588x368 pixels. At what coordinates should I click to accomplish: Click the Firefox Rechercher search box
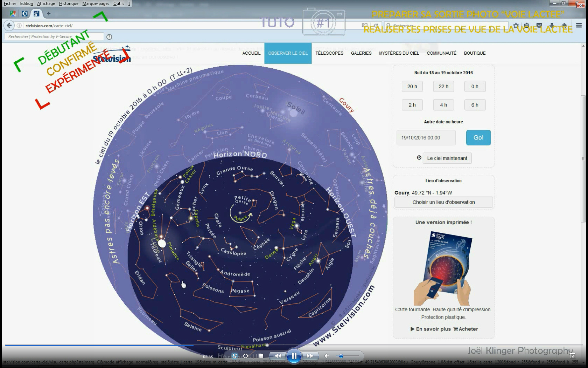[x=446, y=26]
